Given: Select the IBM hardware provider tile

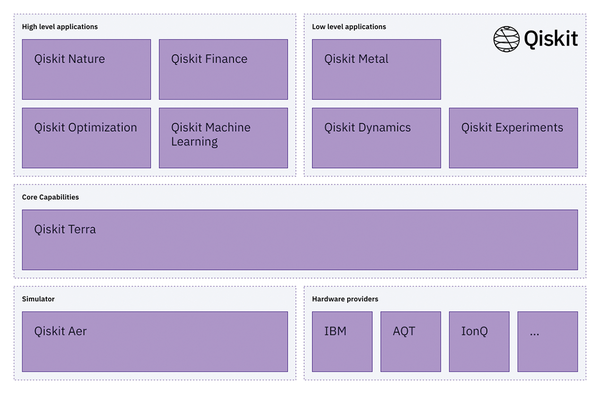Looking at the screenshot, I should [x=342, y=341].
